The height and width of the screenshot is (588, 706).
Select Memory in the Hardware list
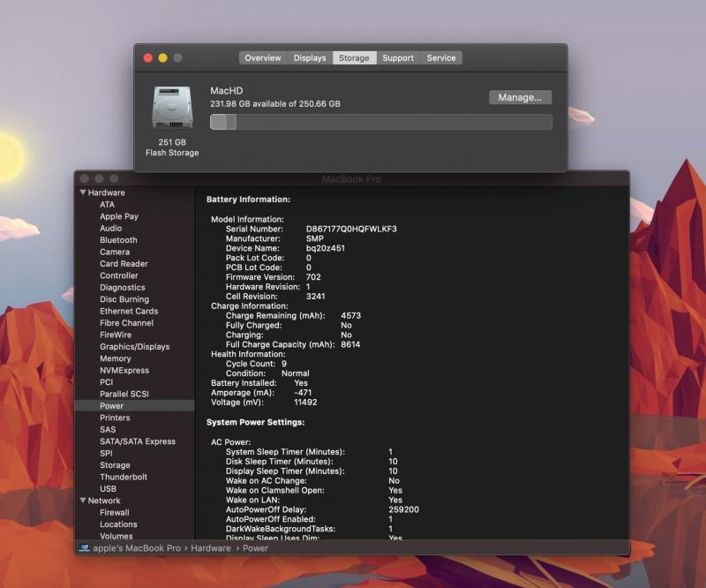point(116,358)
